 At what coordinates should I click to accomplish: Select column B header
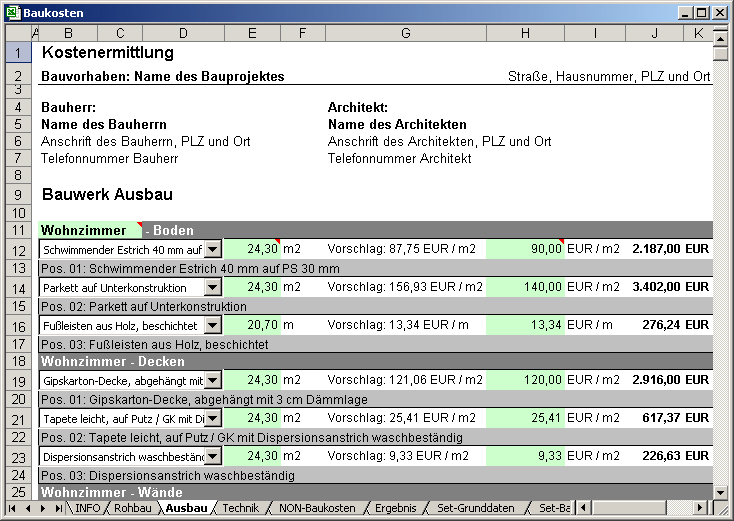[68, 33]
